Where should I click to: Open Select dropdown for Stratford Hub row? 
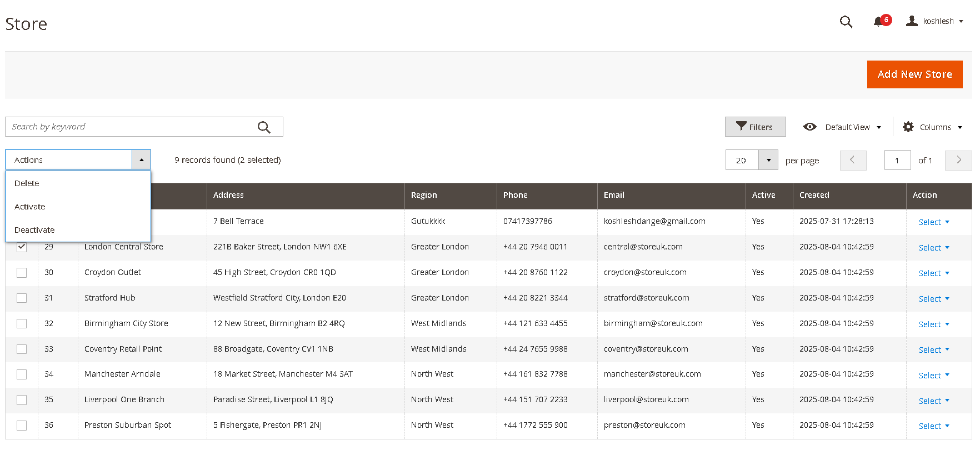tap(933, 299)
